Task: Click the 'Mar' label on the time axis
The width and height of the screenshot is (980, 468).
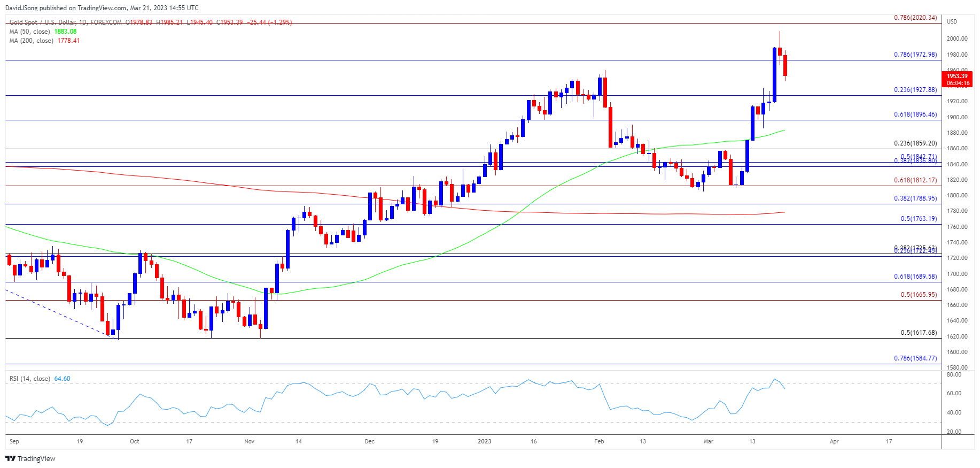Action: pos(709,441)
